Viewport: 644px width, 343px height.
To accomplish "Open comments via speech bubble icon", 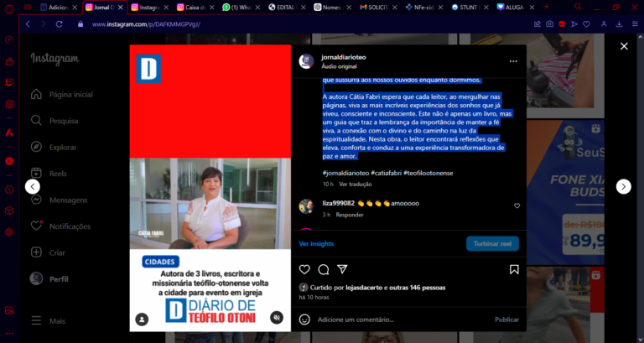I will coord(324,269).
